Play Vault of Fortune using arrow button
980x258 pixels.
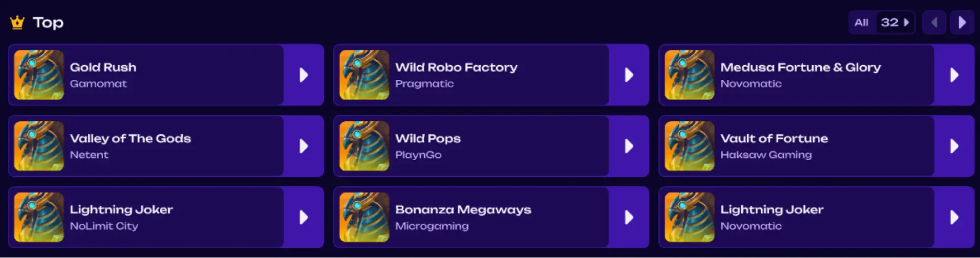click(x=954, y=146)
